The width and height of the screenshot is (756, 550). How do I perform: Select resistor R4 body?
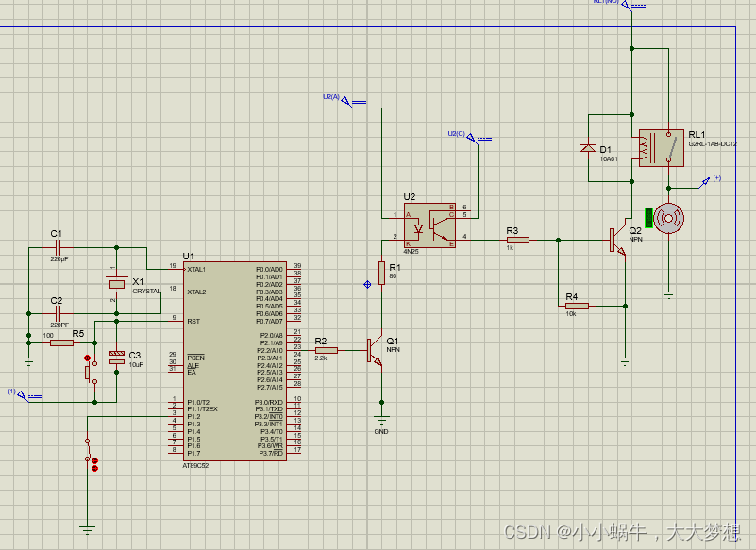pos(577,306)
